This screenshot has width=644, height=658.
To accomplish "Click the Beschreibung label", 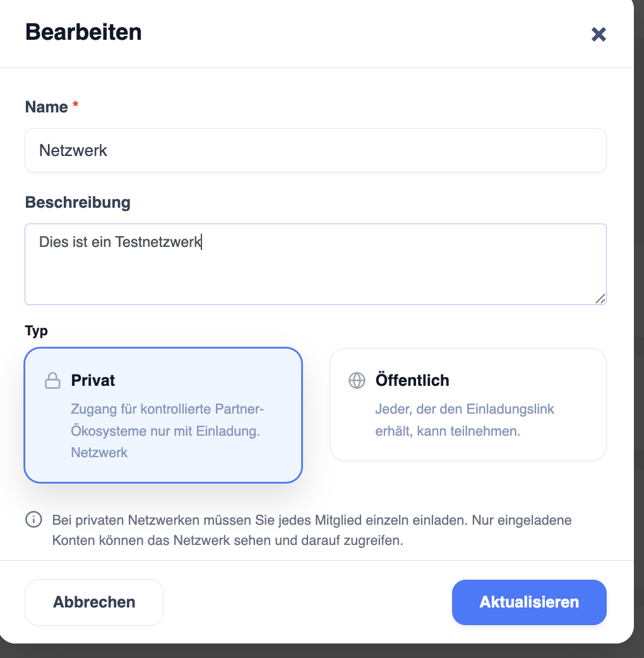I will coord(78,202).
